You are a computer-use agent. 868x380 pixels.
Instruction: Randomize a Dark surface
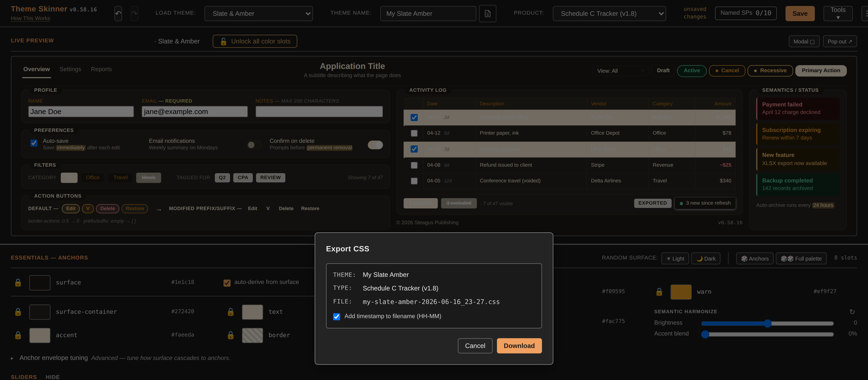tap(706, 259)
